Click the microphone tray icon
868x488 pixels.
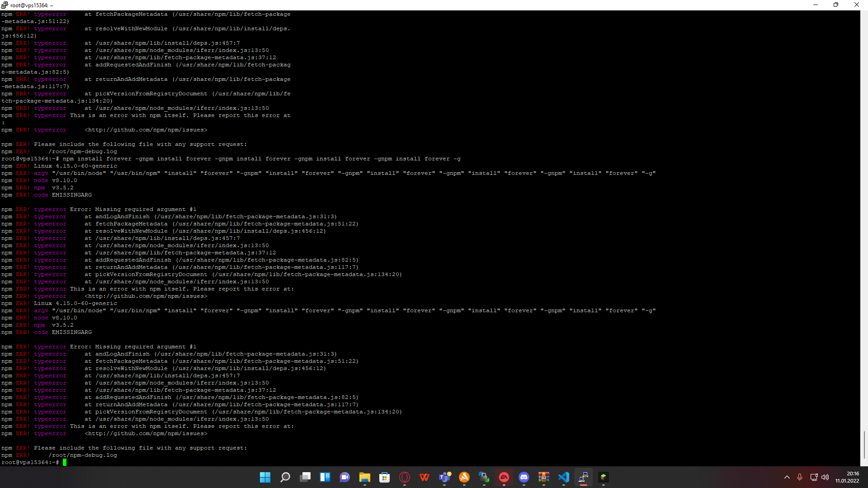pos(800,477)
